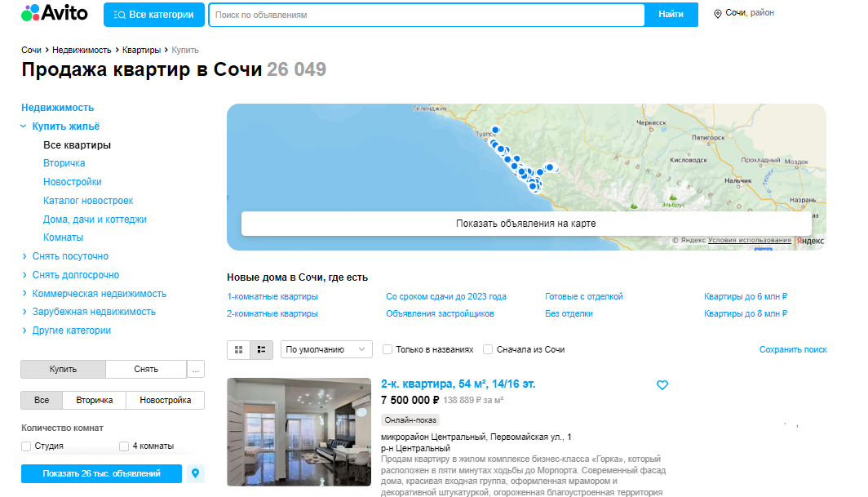Switch to list view of listings
868x497 pixels.
click(259, 350)
